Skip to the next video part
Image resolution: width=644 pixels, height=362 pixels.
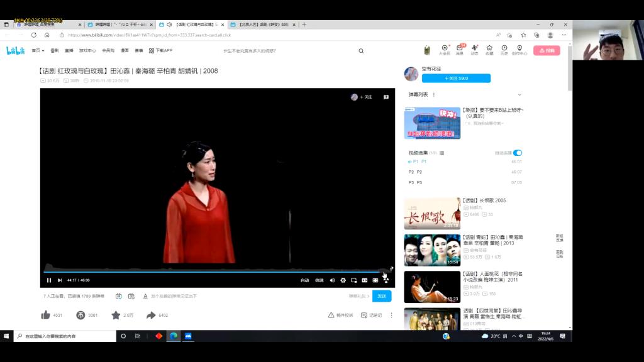pyautogui.click(x=60, y=280)
